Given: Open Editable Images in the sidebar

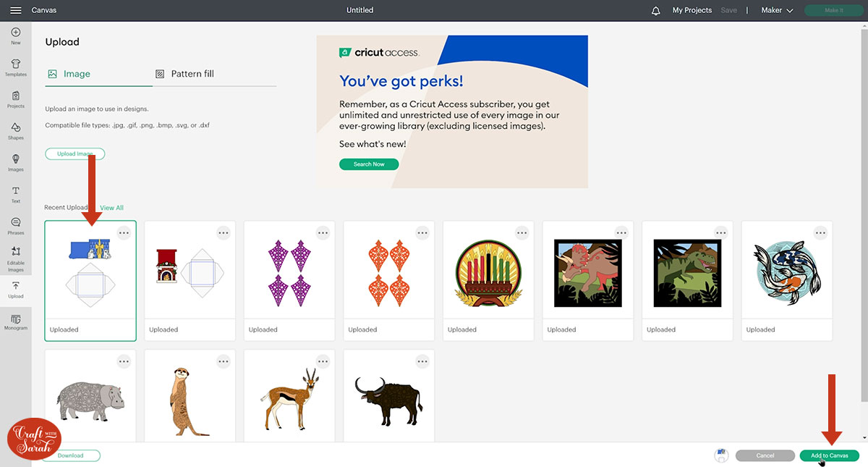Looking at the screenshot, I should [15, 260].
